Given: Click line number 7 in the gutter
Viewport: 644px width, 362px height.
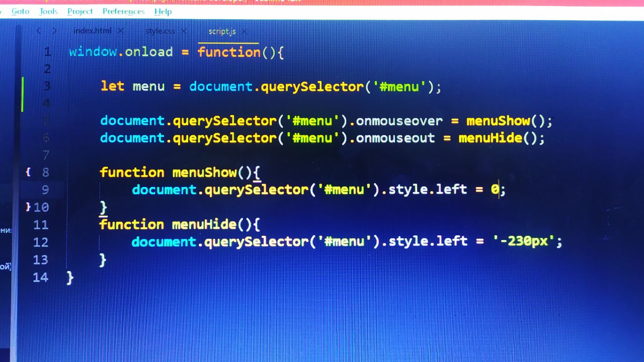Looking at the screenshot, I should tap(46, 154).
